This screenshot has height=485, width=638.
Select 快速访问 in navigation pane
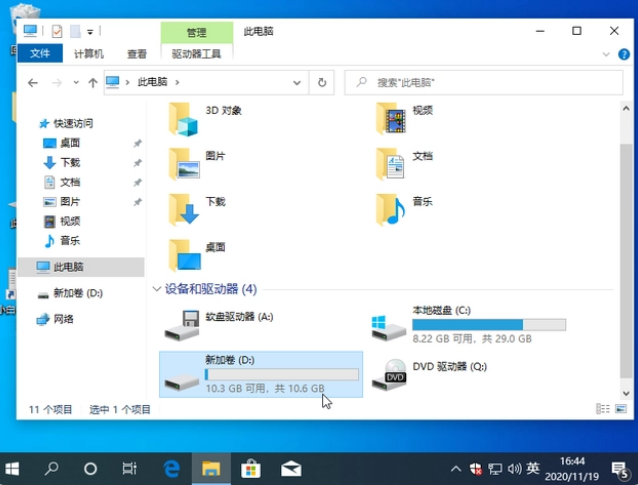pos(73,123)
